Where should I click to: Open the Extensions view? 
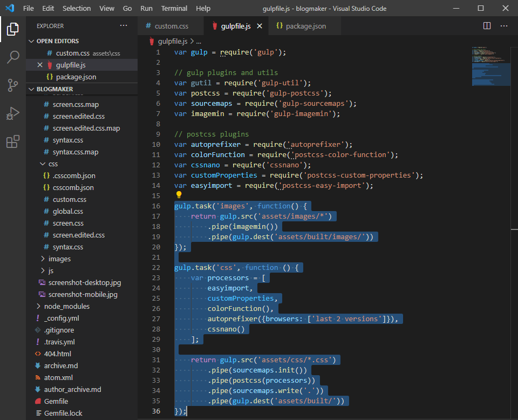point(12,141)
